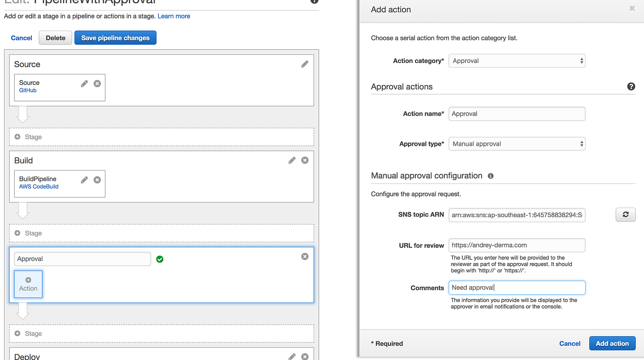Click inside the Comments field

tap(517, 287)
